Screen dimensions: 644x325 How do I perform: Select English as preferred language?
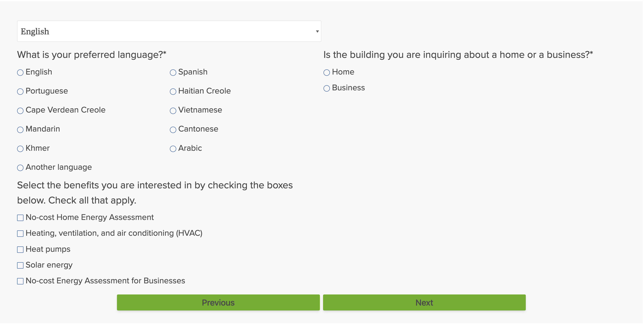point(20,73)
